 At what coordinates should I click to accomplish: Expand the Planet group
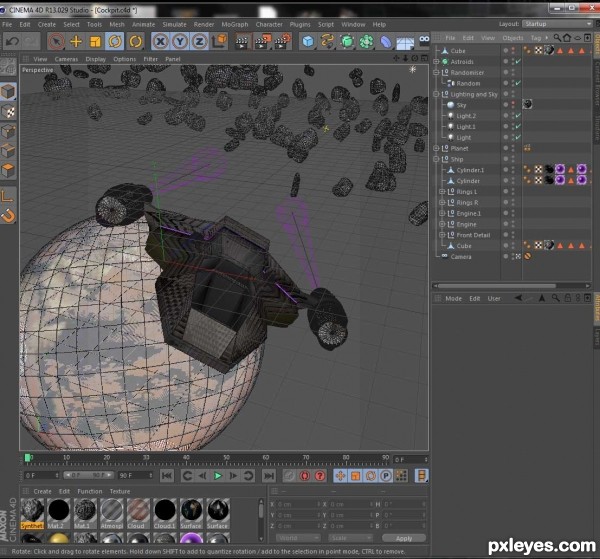coord(436,148)
